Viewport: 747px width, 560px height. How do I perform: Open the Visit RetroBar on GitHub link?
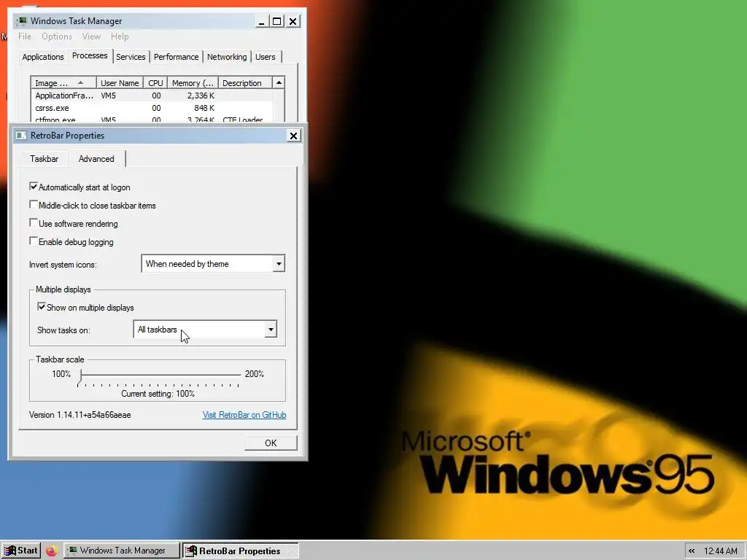244,415
